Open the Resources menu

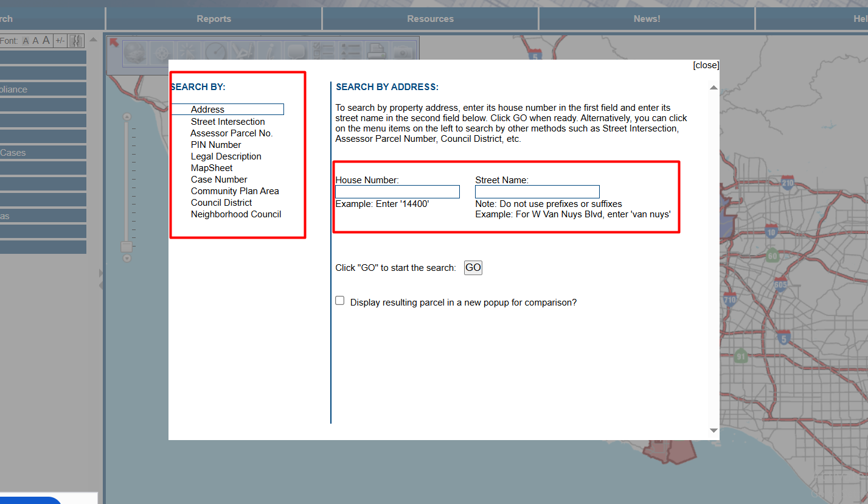pos(430,19)
